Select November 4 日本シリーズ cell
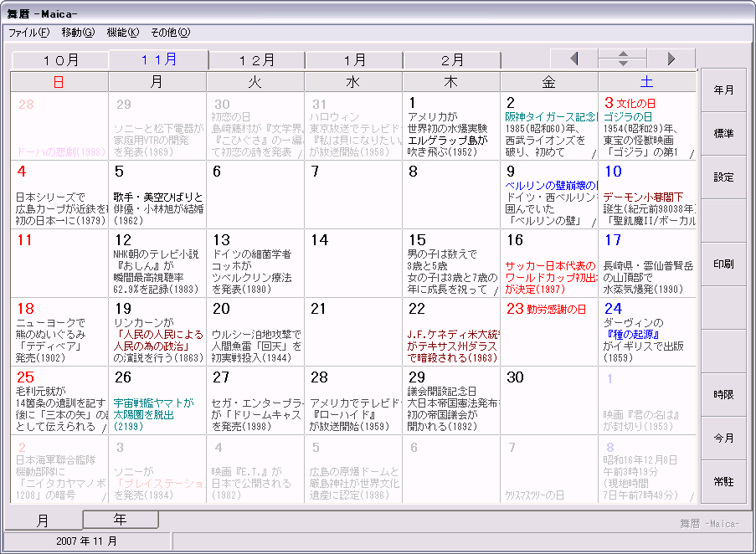The image size is (756, 554). [59, 195]
